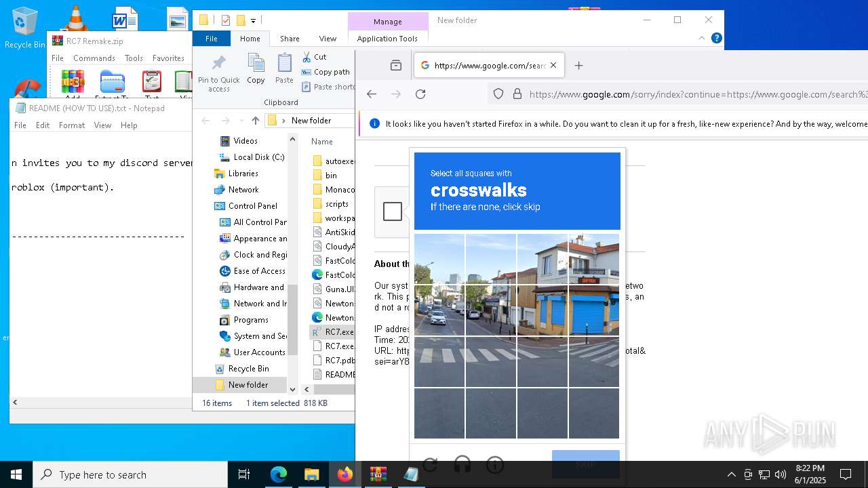The image size is (868, 488).
Task: Select the RC7.exe application file
Action: click(332, 332)
